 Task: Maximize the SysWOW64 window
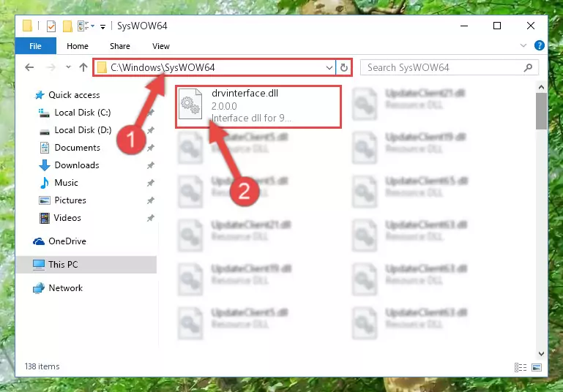(497, 26)
